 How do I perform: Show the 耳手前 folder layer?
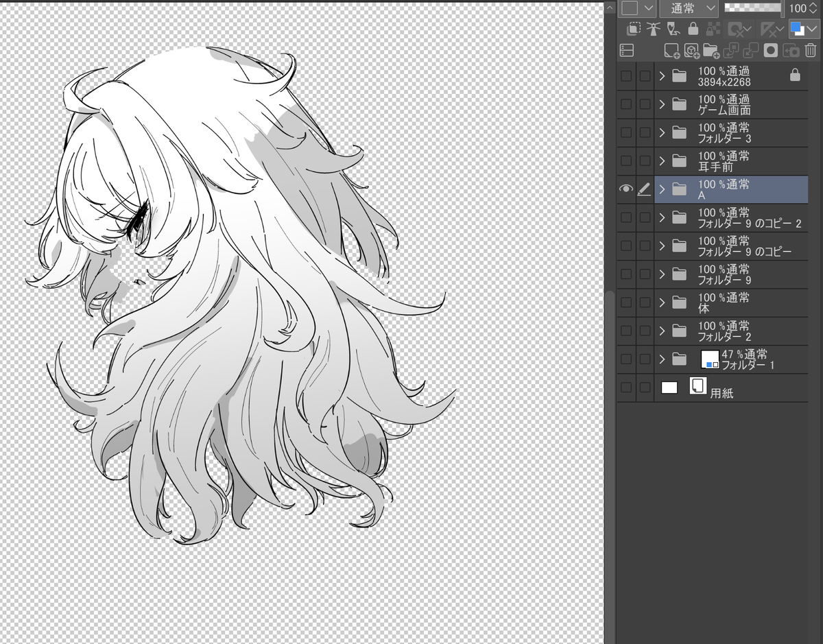pyautogui.click(x=626, y=161)
